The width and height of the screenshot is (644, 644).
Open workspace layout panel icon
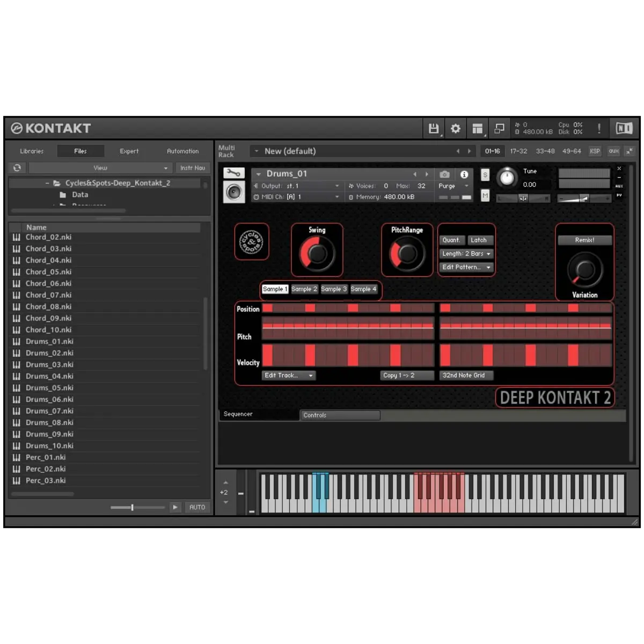point(477,128)
